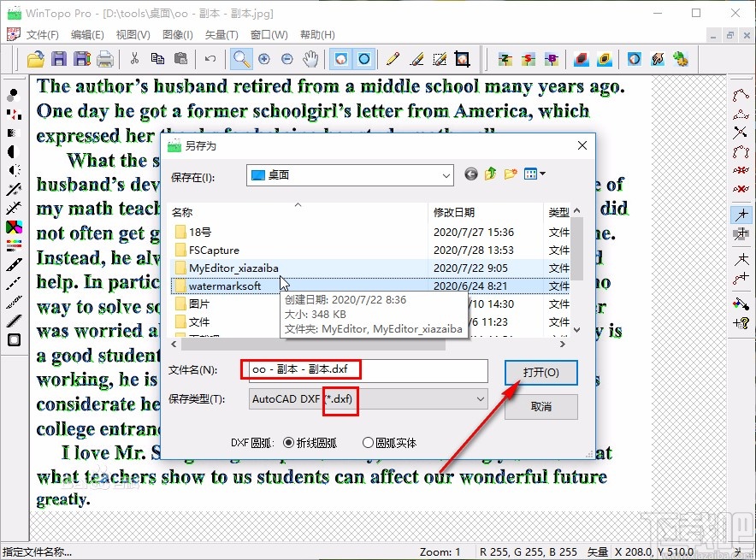
Task: Click the zoom in plus icon
Action: click(263, 59)
